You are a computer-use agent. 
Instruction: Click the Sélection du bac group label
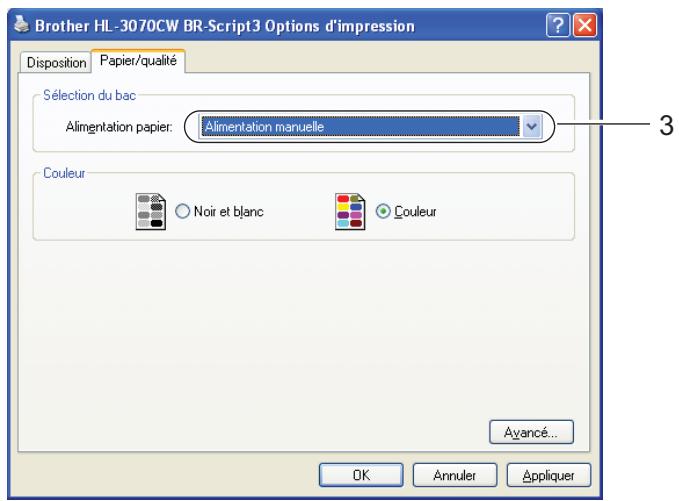(x=90, y=95)
